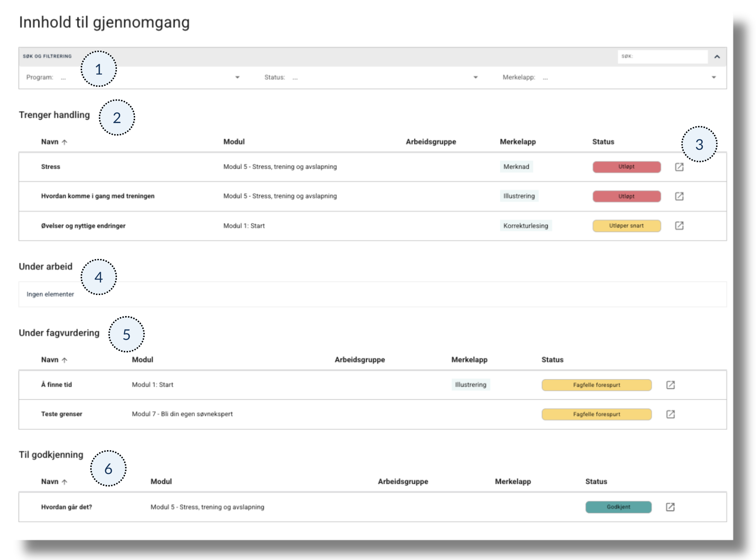
Task: Sort Under fagvurdering table by Navn arrow
Action: 65,360
